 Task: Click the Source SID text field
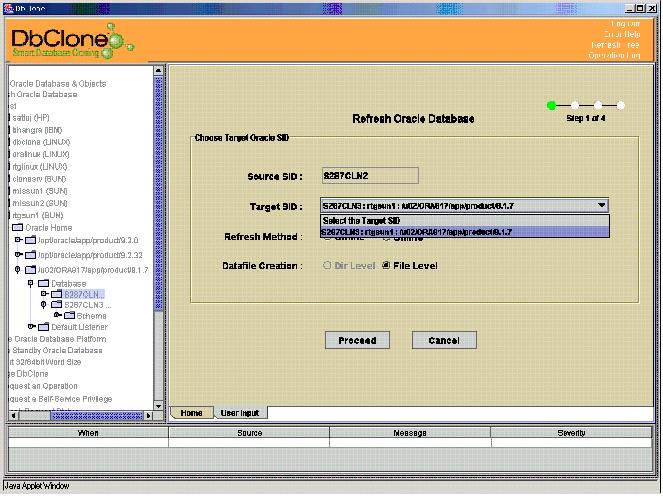tap(370, 175)
